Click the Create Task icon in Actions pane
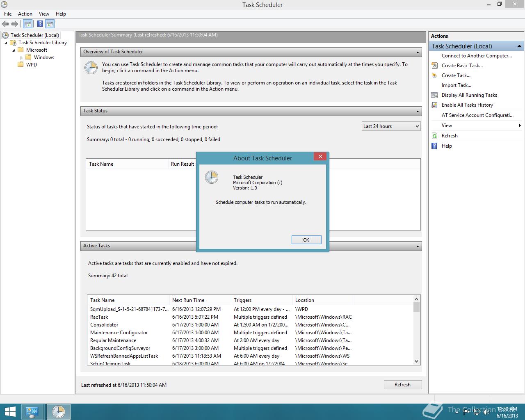Image resolution: width=525 pixels, height=420 pixels. tap(434, 75)
